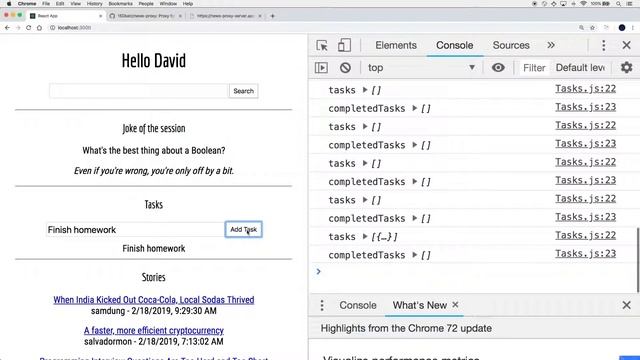This screenshot has height=360, width=640.
Task: Open the DevTools three-dot customize menu
Action: point(604,45)
